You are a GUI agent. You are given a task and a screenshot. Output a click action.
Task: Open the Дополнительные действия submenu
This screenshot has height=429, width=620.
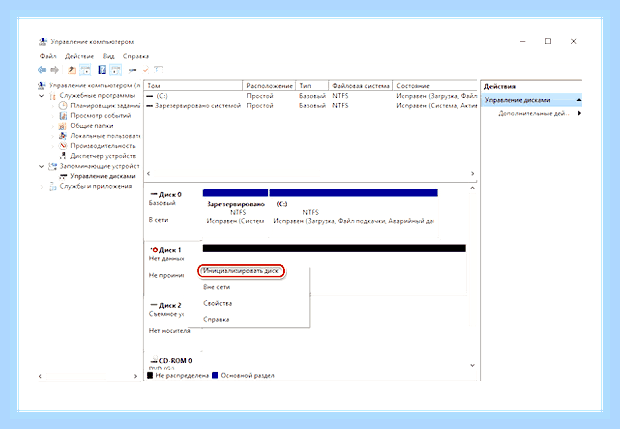(x=579, y=113)
